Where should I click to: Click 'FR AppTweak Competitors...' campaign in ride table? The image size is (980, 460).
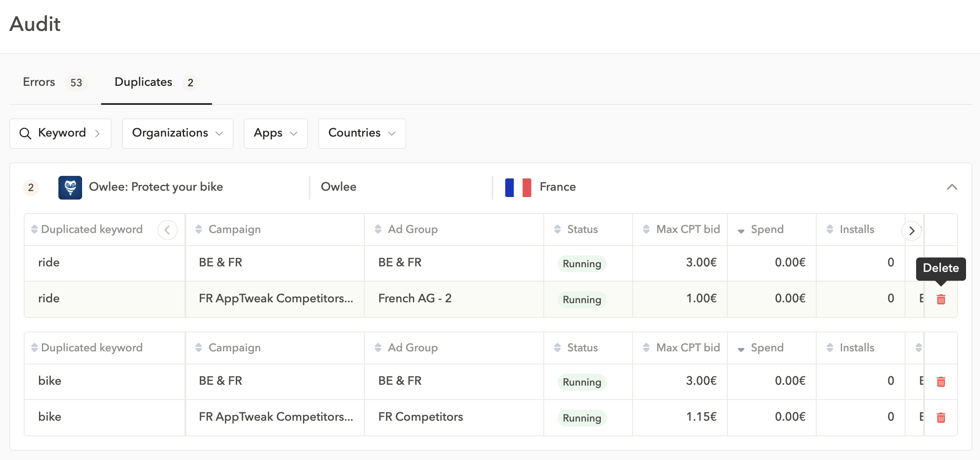[276, 298]
